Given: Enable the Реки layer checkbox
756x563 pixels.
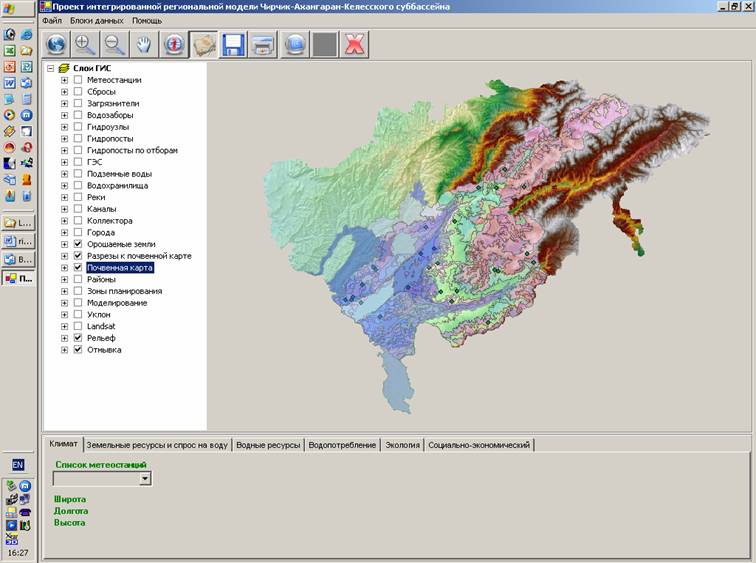Looking at the screenshot, I should tap(78, 197).
